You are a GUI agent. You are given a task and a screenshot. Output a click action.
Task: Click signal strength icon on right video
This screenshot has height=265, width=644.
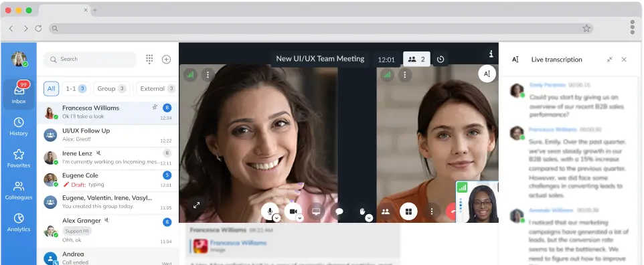point(387,75)
